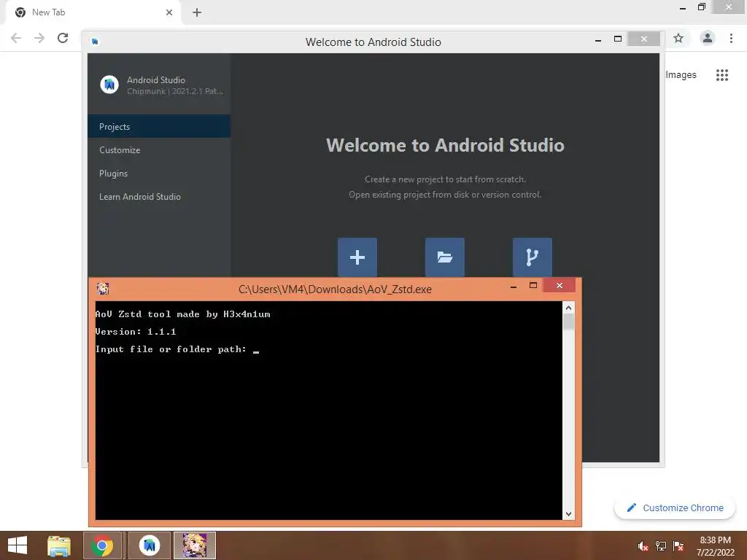
Task: Close the AoV_Zstd console window
Action: coord(560,285)
